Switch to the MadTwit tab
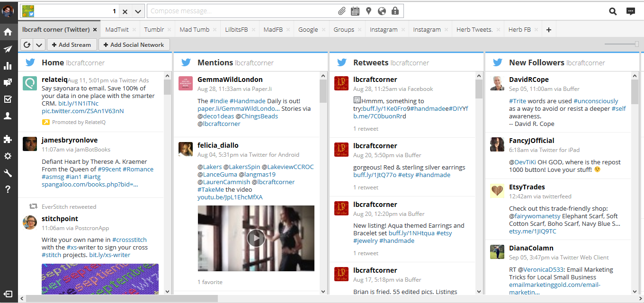 coord(117,29)
